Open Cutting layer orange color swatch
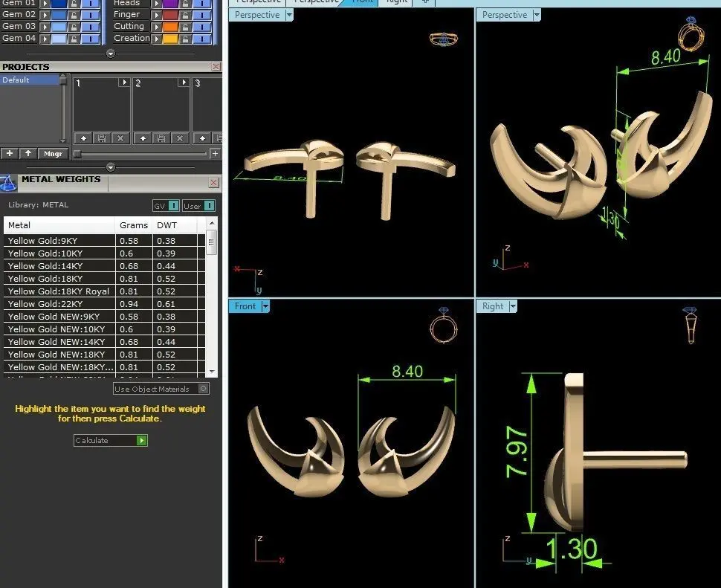Screen dimensions: 721x588 (170, 27)
